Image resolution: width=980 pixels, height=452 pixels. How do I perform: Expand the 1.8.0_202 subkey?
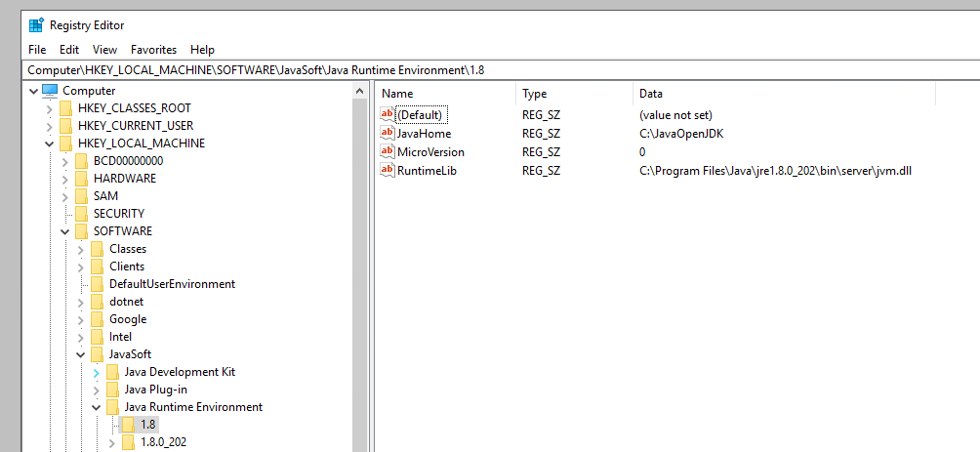[x=111, y=443]
